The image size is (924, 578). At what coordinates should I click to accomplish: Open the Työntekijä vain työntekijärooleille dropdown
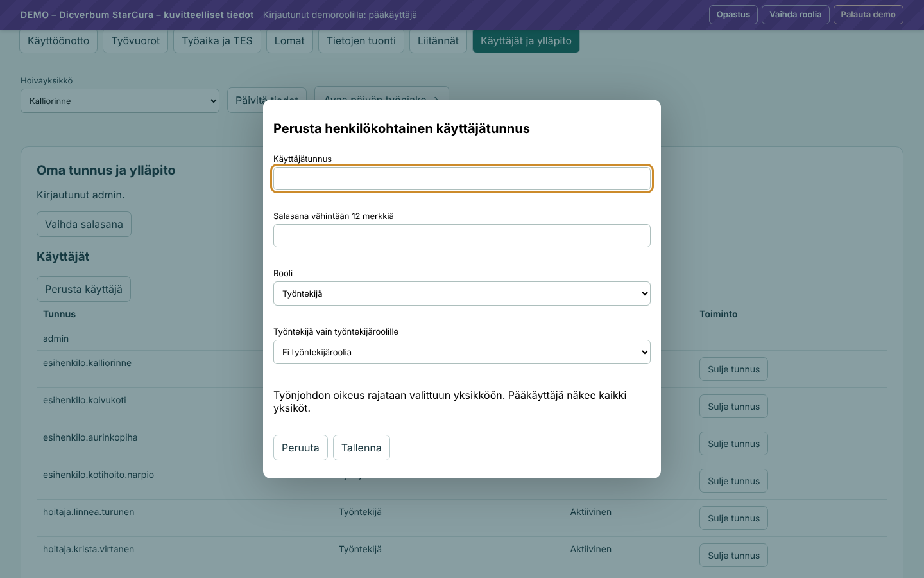[x=462, y=352]
